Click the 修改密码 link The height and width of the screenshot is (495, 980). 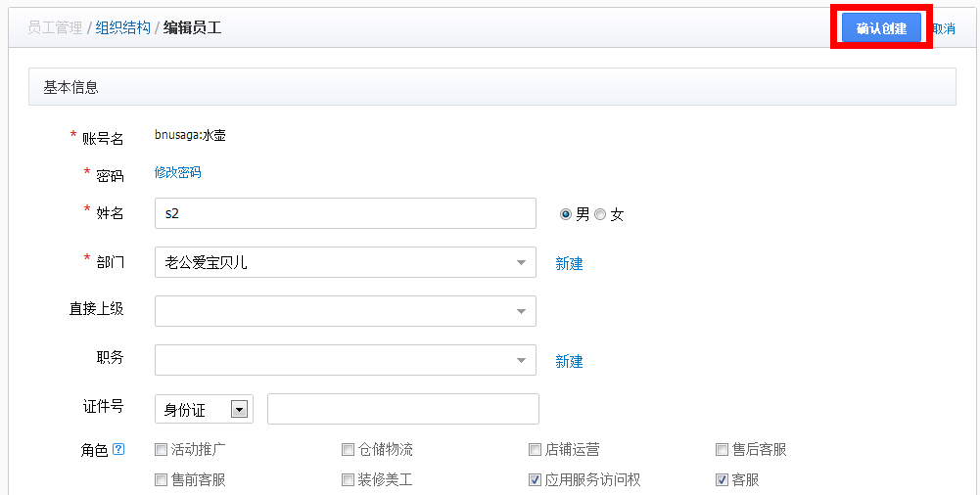pos(177,172)
